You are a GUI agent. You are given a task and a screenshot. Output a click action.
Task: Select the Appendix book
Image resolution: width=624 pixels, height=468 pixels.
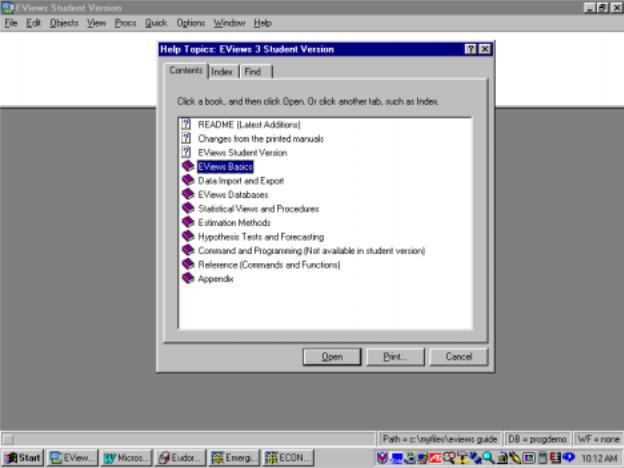(215, 279)
